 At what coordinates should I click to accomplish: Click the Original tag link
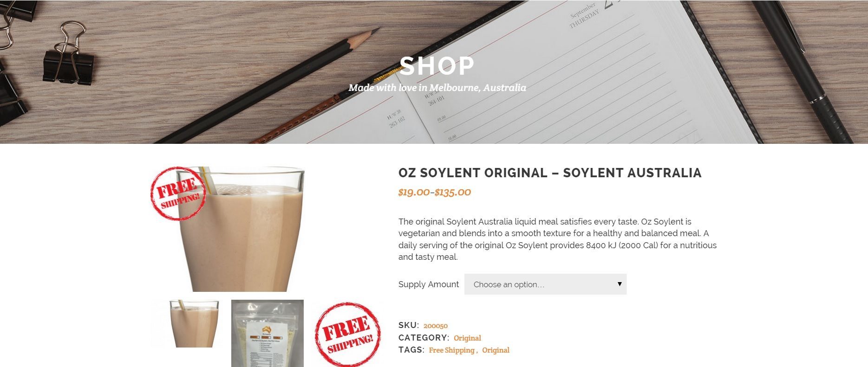tap(496, 350)
